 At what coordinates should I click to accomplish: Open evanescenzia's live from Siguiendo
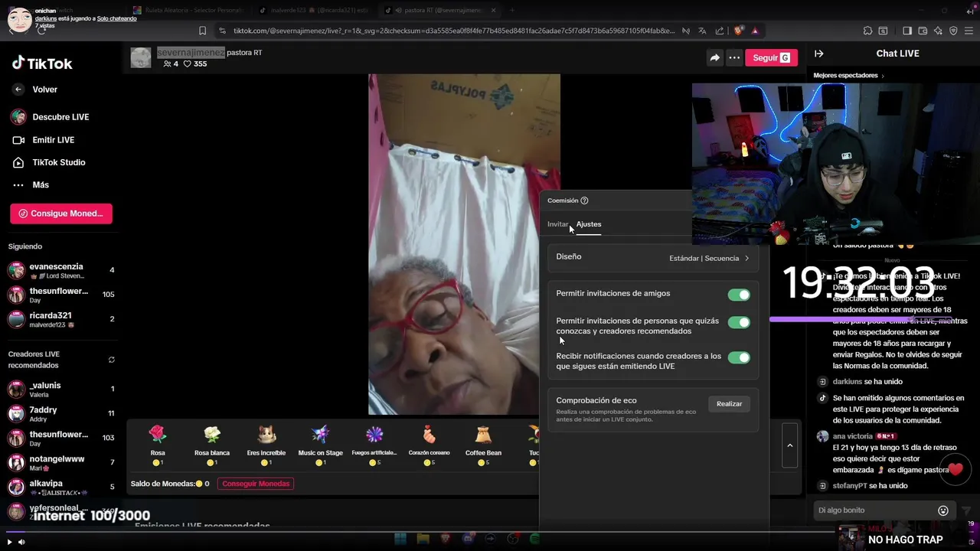click(61, 270)
